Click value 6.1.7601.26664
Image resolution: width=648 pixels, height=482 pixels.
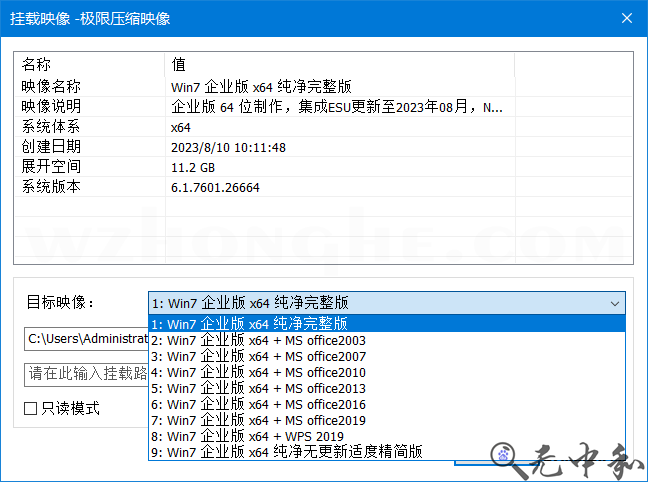click(x=215, y=188)
